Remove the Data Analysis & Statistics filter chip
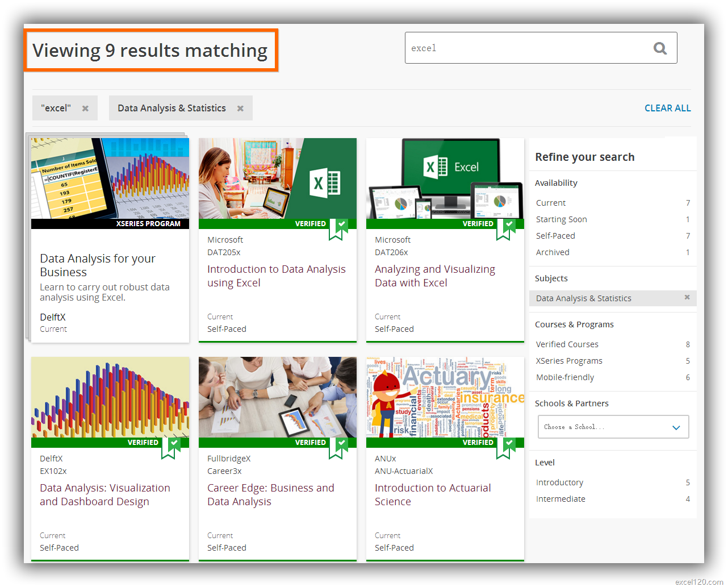 pos(240,109)
